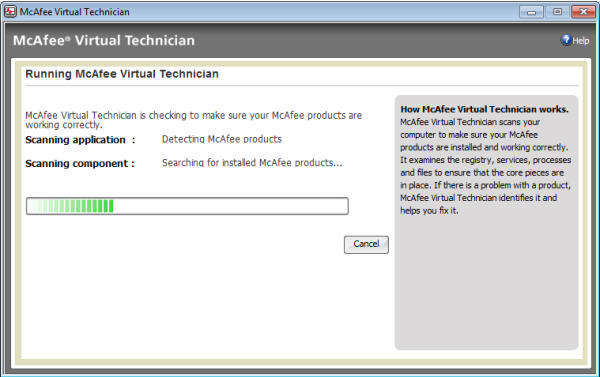Click the 'Scanning component :' label

(x=80, y=163)
